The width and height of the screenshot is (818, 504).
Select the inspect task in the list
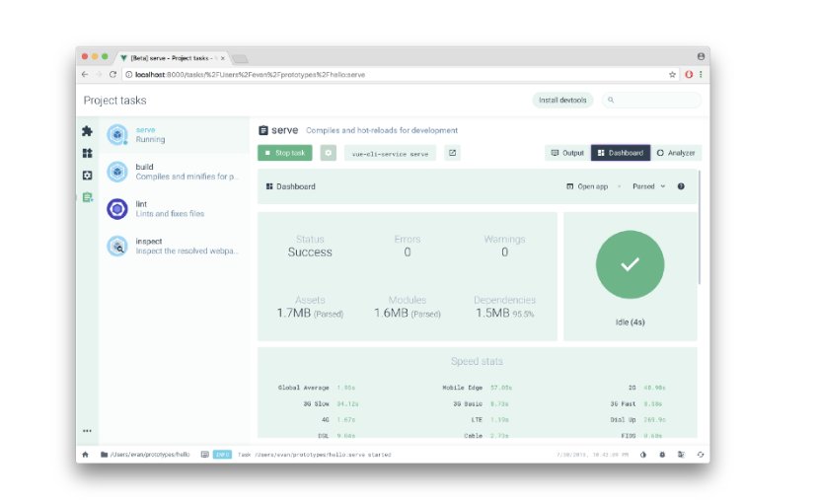(175, 246)
